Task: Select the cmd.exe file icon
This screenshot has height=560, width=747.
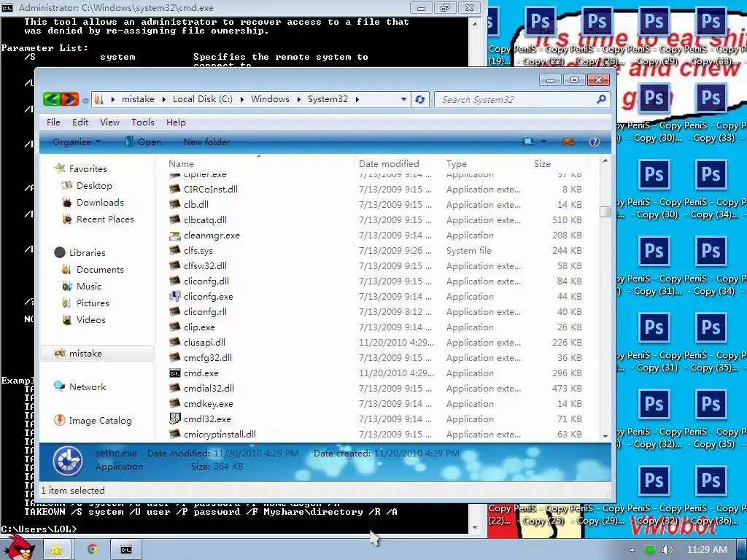Action: click(175, 373)
